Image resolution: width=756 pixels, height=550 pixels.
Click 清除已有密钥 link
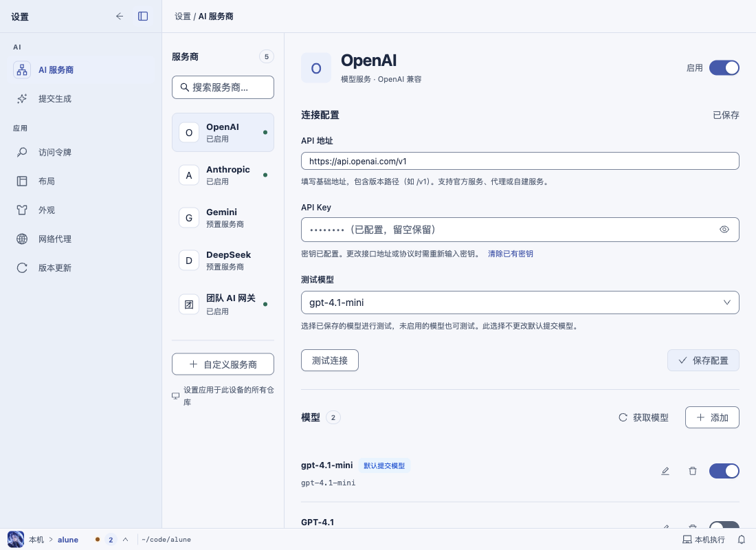point(510,254)
